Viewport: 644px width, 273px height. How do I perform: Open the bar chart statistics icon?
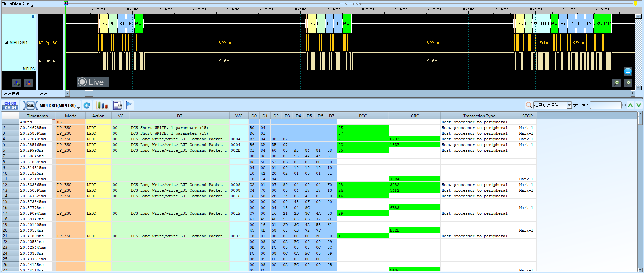click(x=102, y=105)
